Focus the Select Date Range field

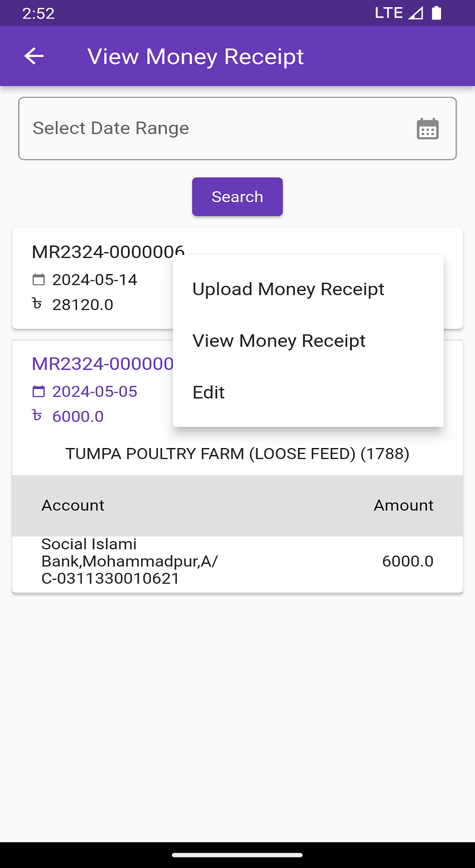click(x=215, y=129)
